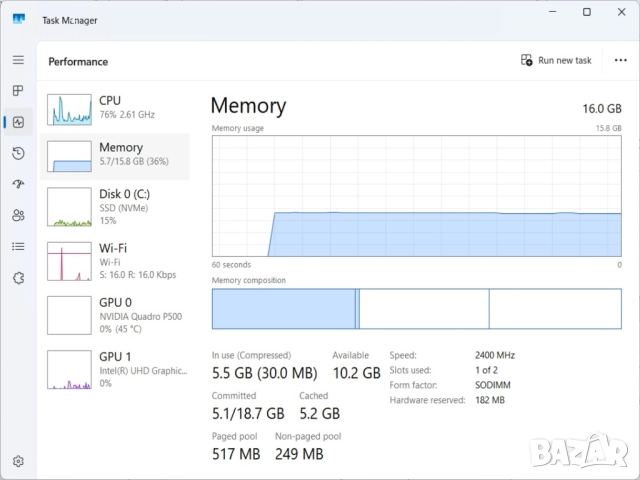Open the Services puzzle icon
The image size is (640, 480).
(18, 277)
